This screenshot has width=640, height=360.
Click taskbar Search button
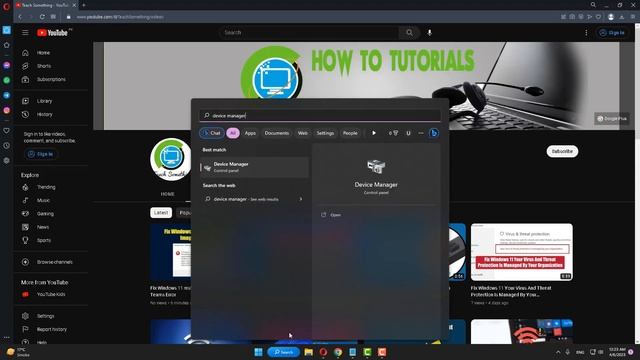[x=284, y=352]
